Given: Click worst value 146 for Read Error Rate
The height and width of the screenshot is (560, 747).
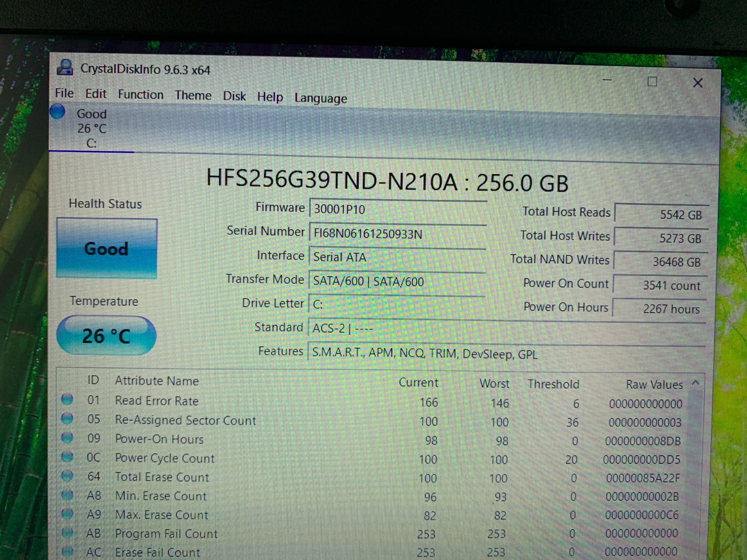Looking at the screenshot, I should point(499,403).
